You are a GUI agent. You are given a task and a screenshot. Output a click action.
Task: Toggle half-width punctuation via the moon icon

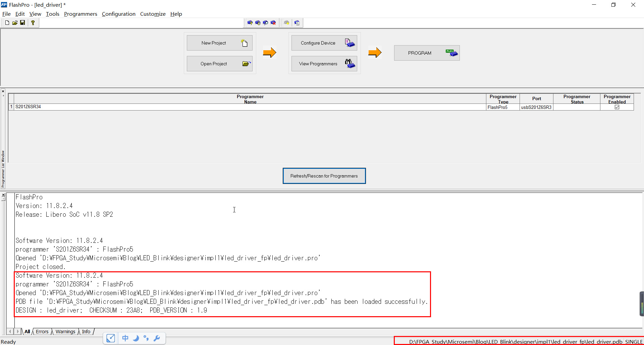point(136,338)
